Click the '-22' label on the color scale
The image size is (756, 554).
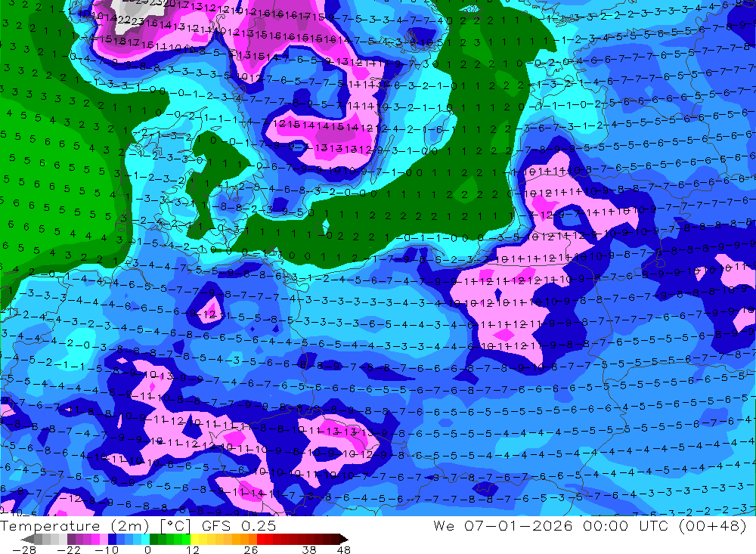point(69,549)
